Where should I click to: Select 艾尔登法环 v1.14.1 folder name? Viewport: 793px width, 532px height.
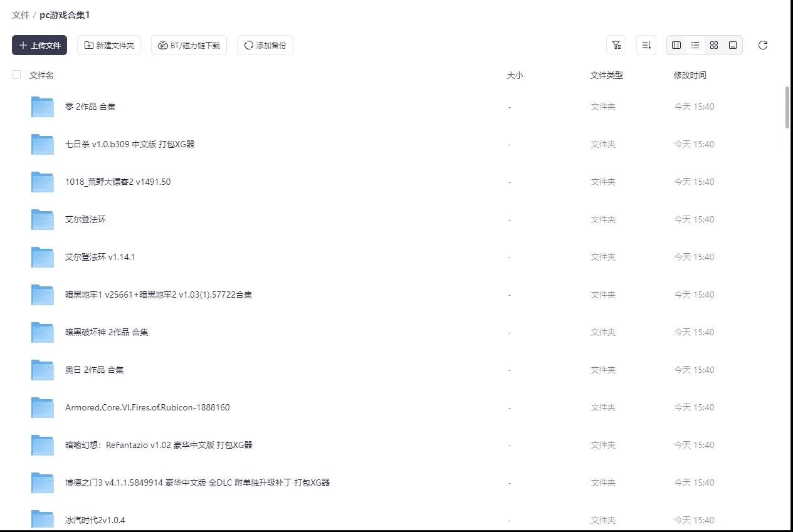(100, 257)
